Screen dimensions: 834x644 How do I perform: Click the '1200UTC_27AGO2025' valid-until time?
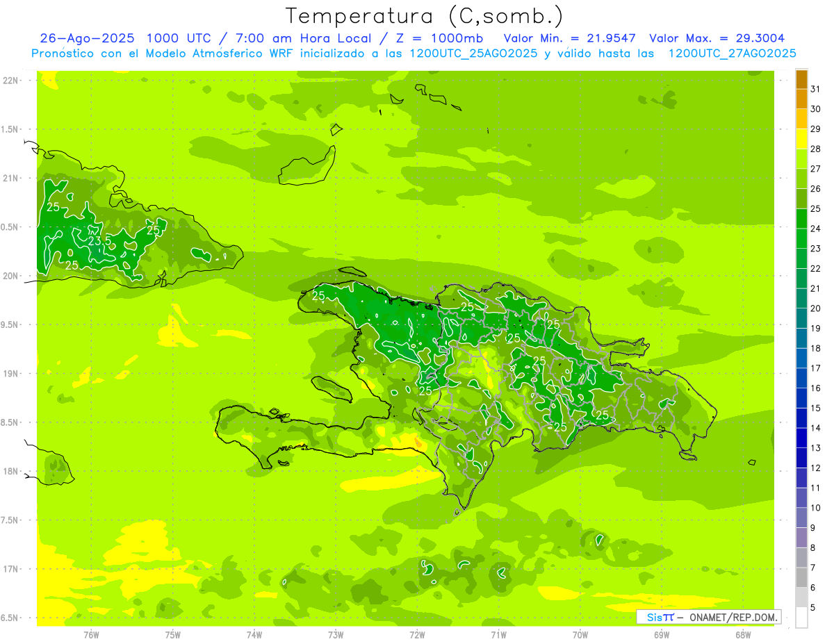click(731, 53)
